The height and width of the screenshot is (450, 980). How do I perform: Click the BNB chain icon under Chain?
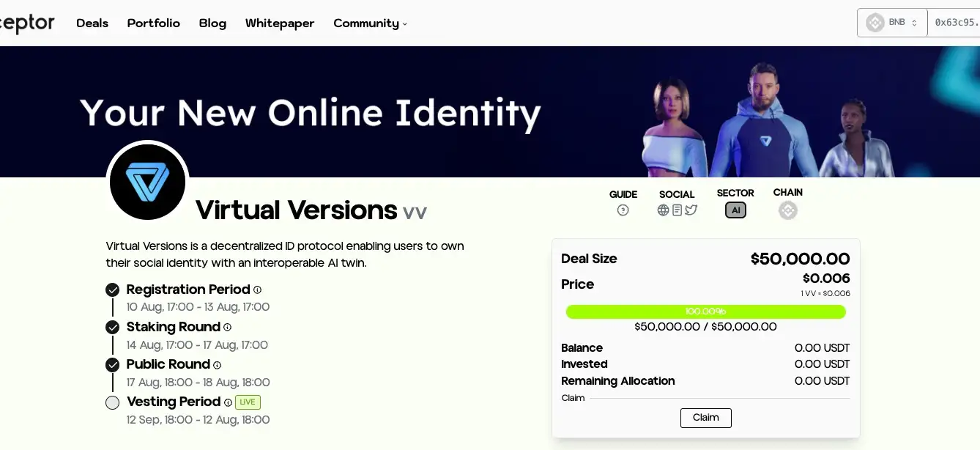click(x=788, y=211)
